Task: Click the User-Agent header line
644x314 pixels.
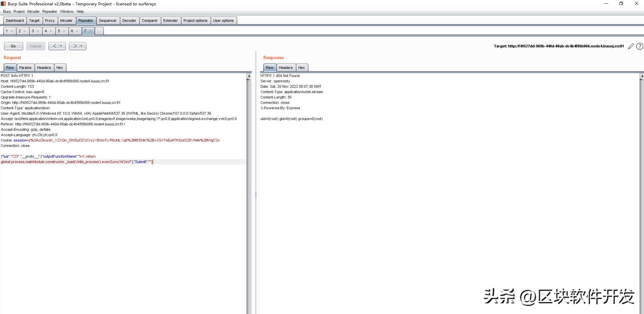Action: click(x=106, y=113)
